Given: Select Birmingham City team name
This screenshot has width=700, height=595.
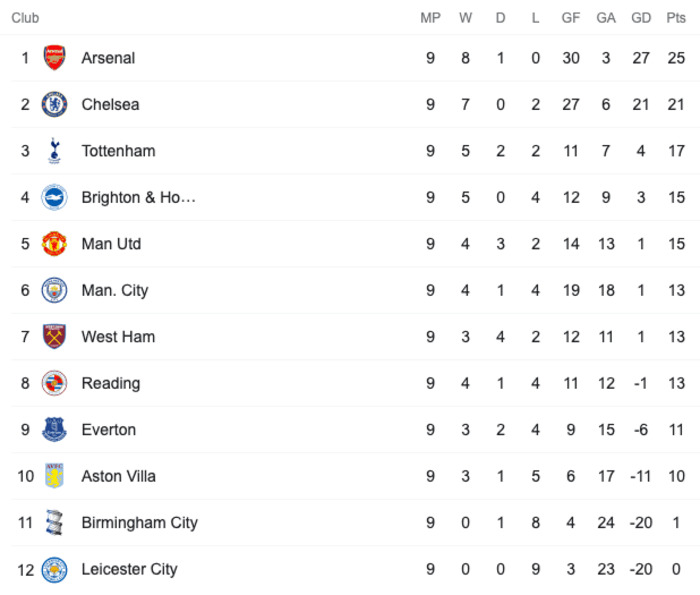Looking at the screenshot, I should click(x=139, y=523).
